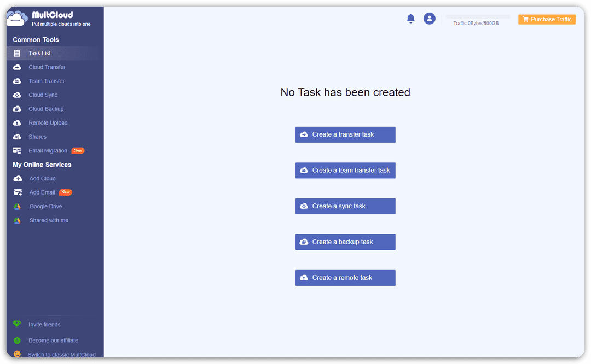Click the Invite friends trophy icon
Viewport: 591px width, 364px height.
[16, 324]
